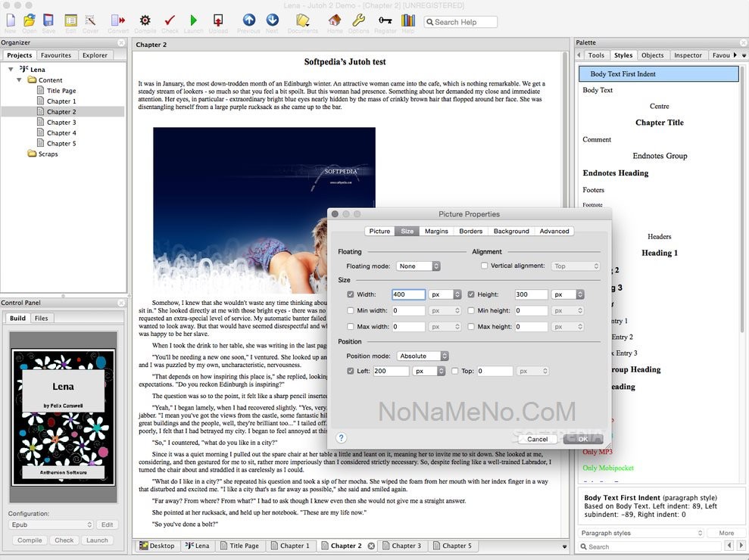This screenshot has width=749, height=560.
Task: Open the Floating mode dropdown
Action: [419, 266]
